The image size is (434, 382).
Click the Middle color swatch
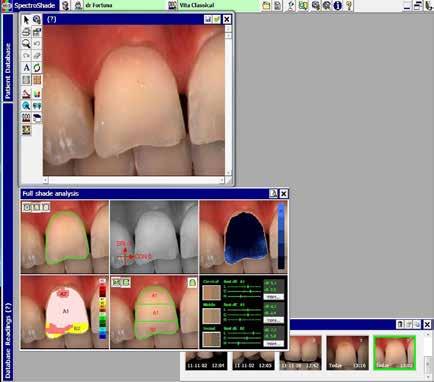(212, 316)
